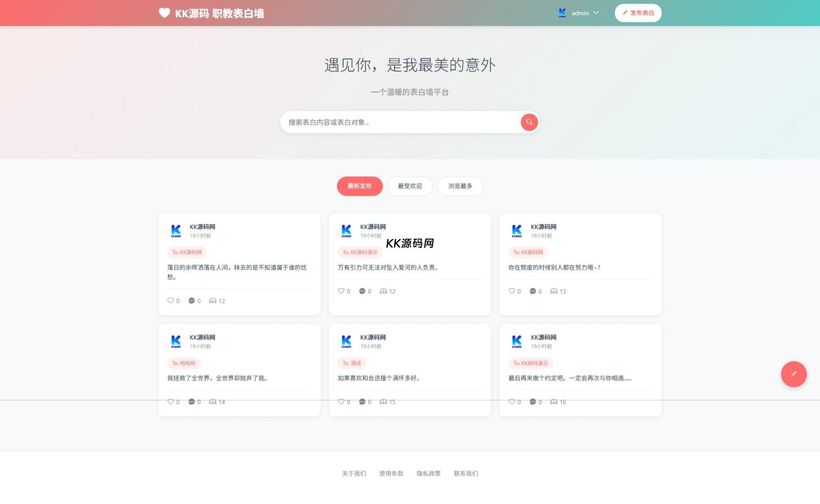The height and width of the screenshot is (504, 820).
Task: Click the 发布表白 button
Action: [x=638, y=13]
